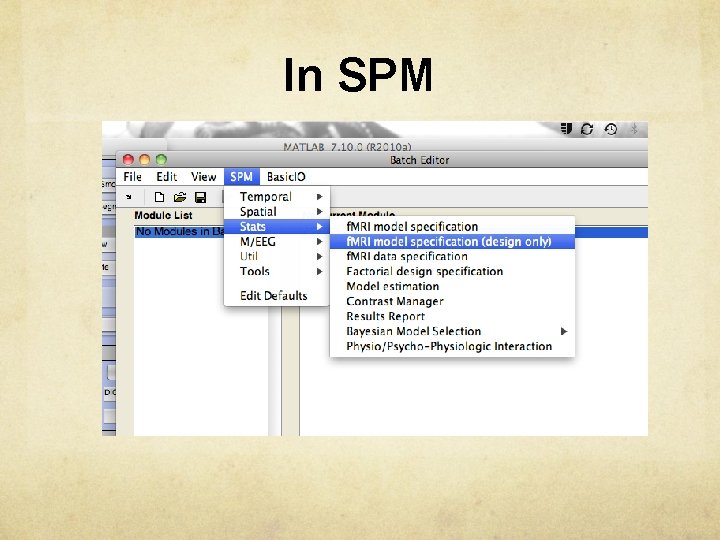Select the No Modules in Batch row
Viewport: 720px width, 540px height.
180,231
